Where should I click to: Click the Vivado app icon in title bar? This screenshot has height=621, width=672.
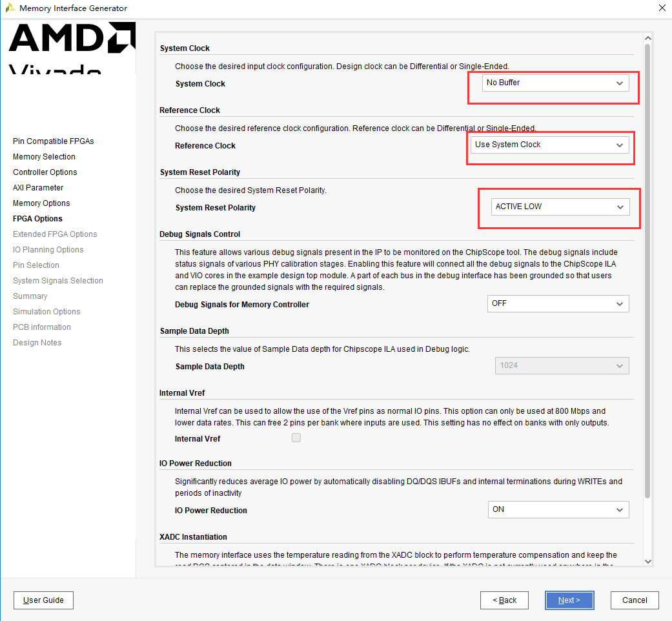point(10,8)
